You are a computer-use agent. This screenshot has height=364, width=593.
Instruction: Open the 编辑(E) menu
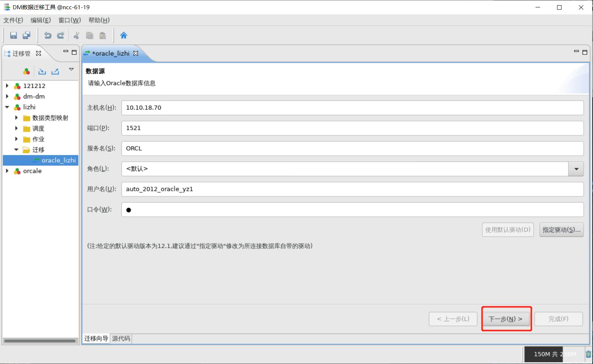[41, 20]
